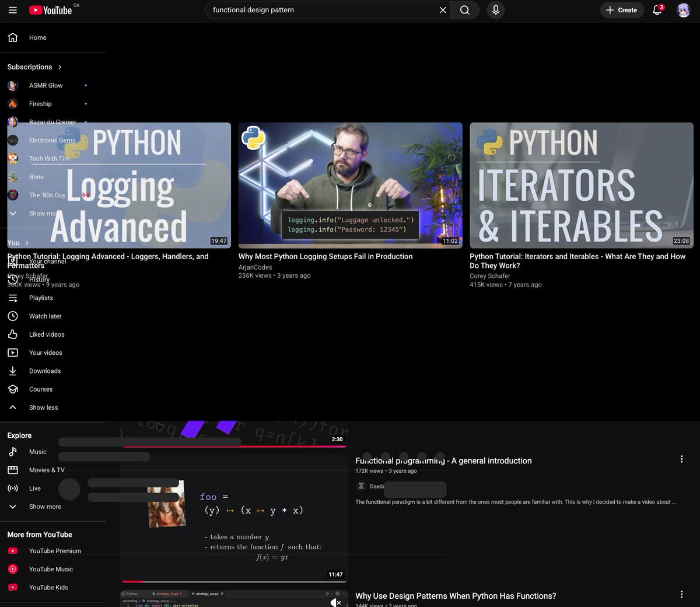Open the account avatar menu
This screenshot has height=607, width=700.
[x=683, y=10]
